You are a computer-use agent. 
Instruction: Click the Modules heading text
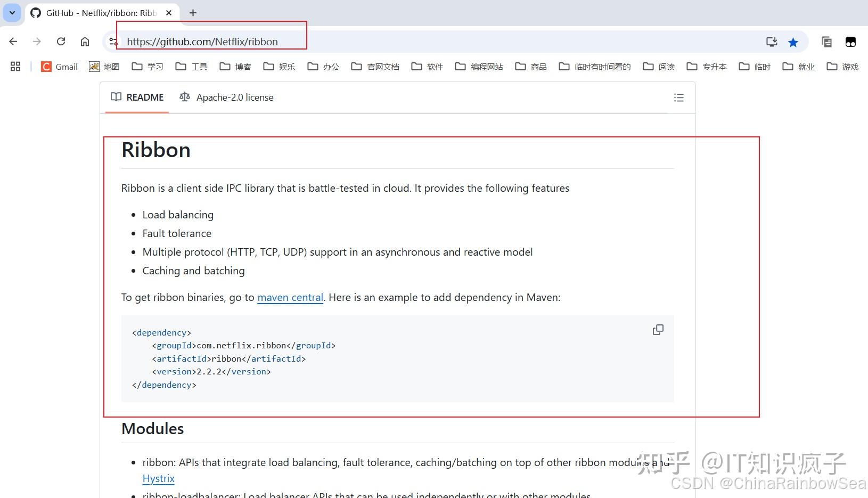pyautogui.click(x=153, y=429)
